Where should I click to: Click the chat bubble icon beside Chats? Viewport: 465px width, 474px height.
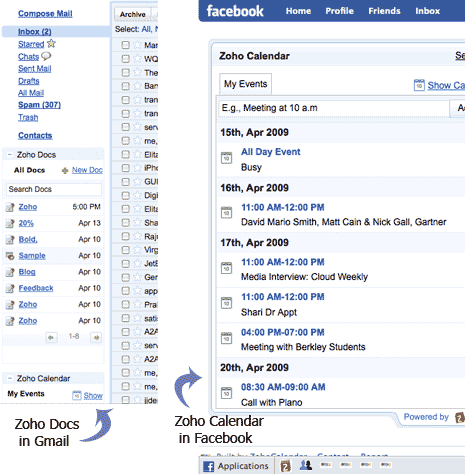tap(46, 56)
